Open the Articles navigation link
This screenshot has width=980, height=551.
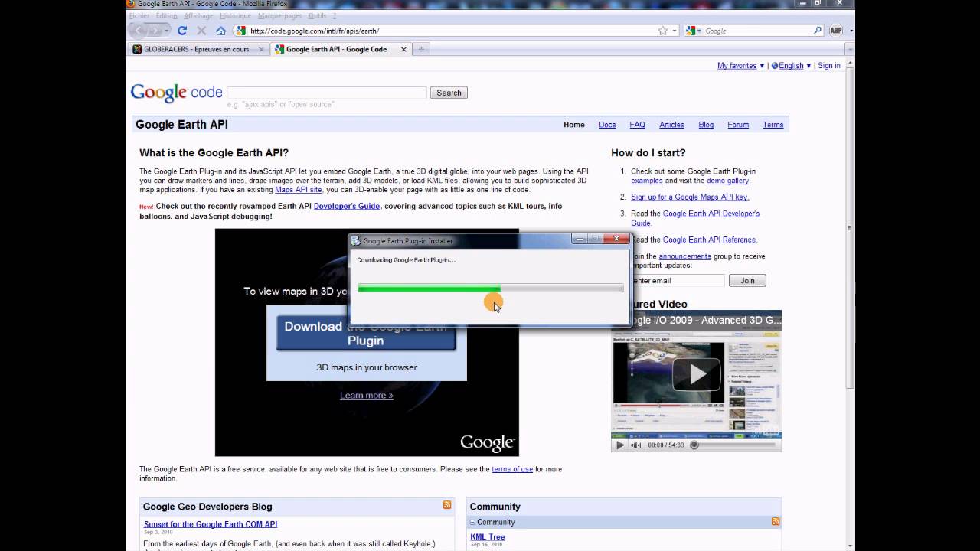pos(671,125)
